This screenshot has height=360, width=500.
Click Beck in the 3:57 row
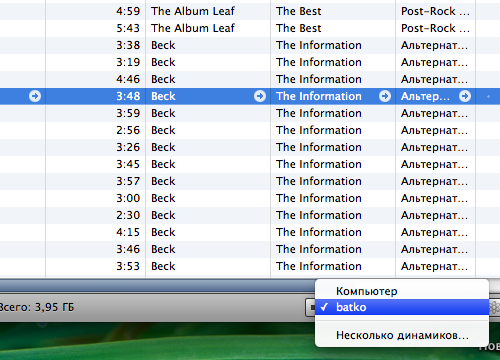(x=163, y=181)
